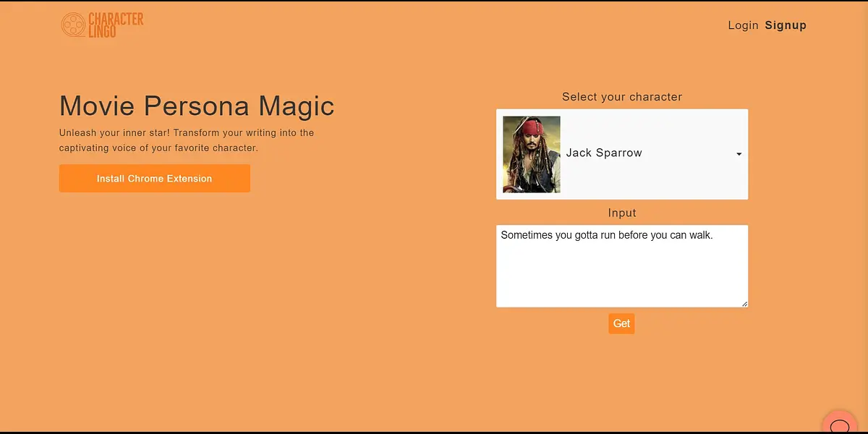Click the 'Unleash your inner star' tagline
The height and width of the screenshot is (434, 868).
pos(187,133)
